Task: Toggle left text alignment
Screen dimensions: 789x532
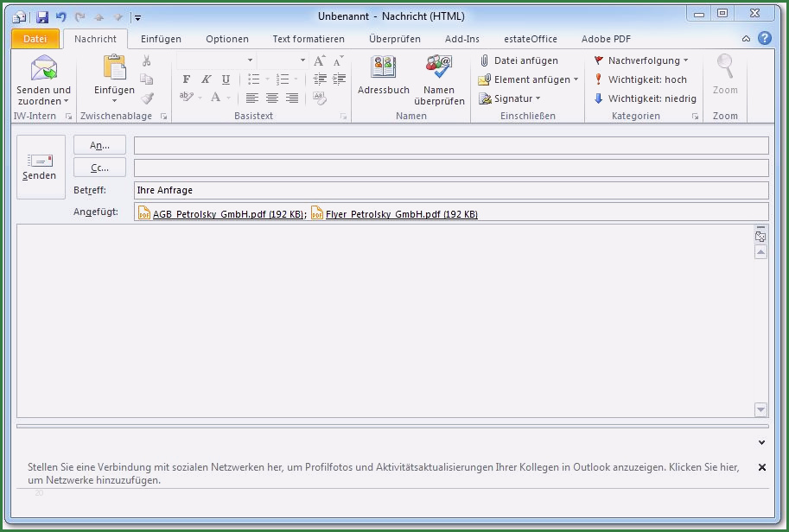Action: [252, 98]
